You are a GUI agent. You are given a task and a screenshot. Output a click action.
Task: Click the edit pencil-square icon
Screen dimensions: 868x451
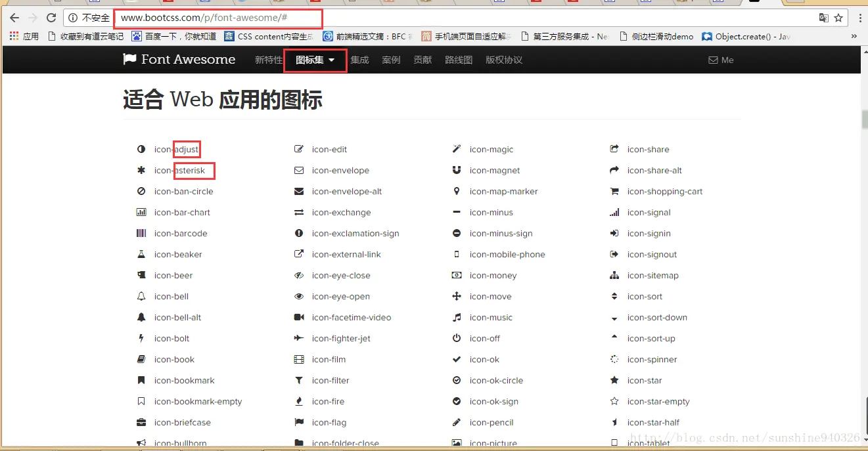[299, 149]
